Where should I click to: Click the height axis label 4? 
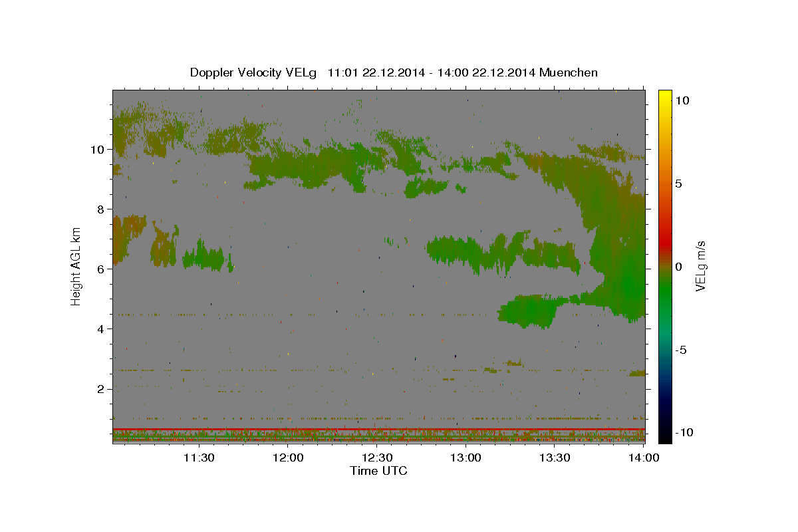(x=102, y=329)
